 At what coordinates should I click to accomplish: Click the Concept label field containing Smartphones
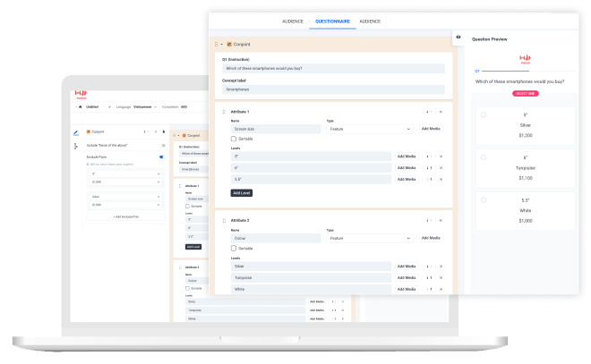333,89
